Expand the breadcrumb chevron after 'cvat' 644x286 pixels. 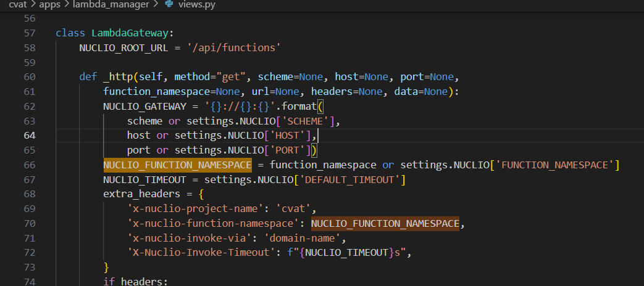pyautogui.click(x=33, y=5)
